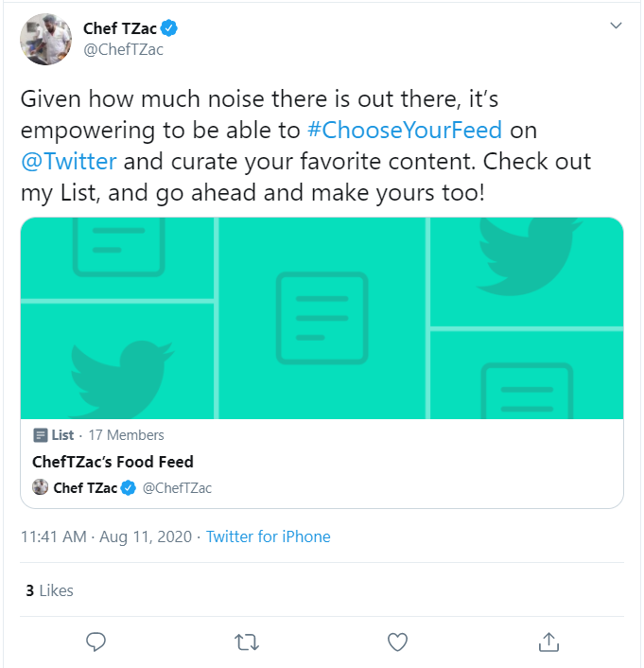Open the ChefTZac's Food Feed list title
644x668 pixels.
pos(113,462)
